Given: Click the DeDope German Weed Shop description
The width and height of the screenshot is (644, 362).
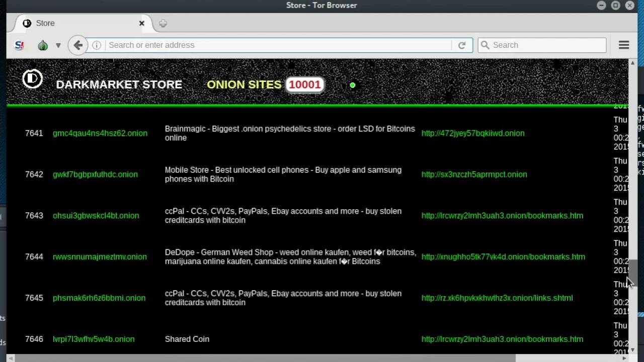Looking at the screenshot, I should coord(290,257).
